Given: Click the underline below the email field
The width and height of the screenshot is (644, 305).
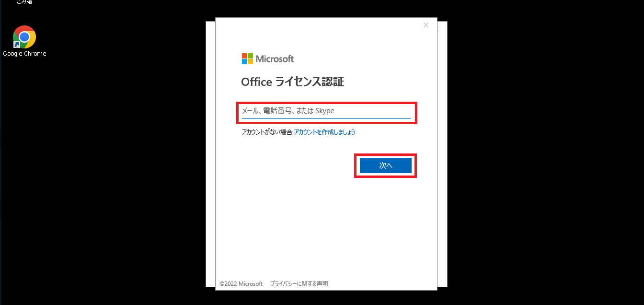Looking at the screenshot, I should click(326, 118).
